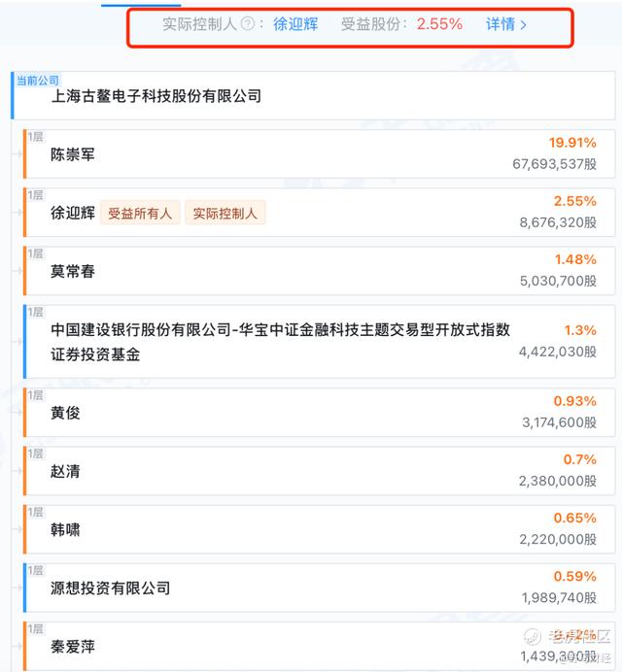
Task: Select shareholder 徐迎辉 in the list
Action: pyautogui.click(x=73, y=213)
